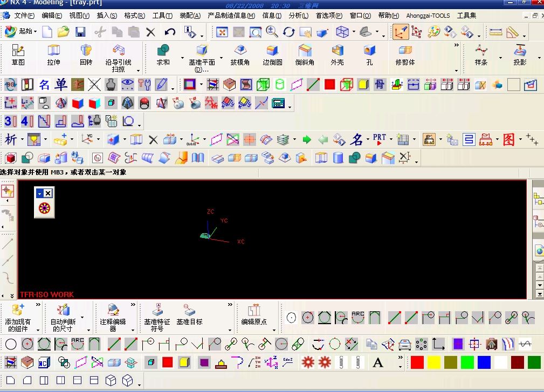Click the Delete X icon in top toolbar

click(150, 32)
